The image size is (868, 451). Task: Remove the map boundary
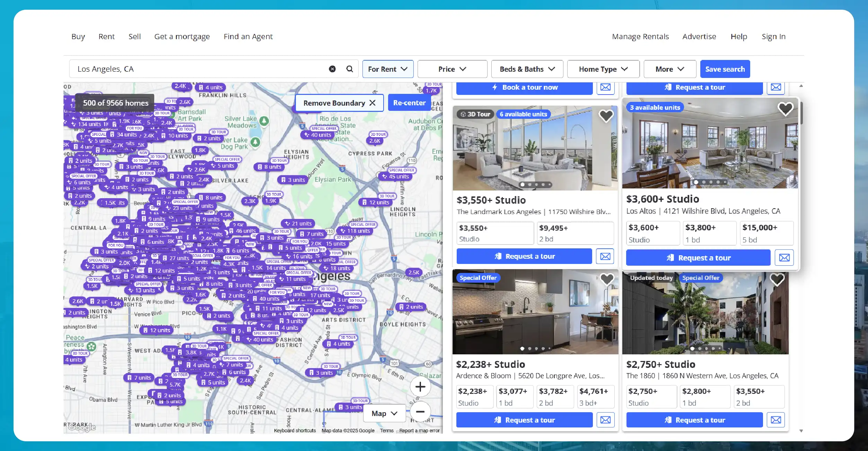click(339, 103)
